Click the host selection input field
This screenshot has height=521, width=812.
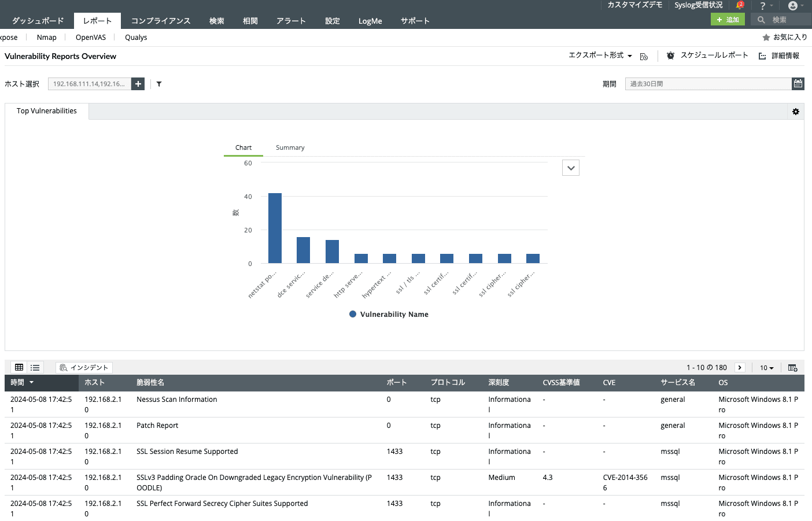click(90, 83)
